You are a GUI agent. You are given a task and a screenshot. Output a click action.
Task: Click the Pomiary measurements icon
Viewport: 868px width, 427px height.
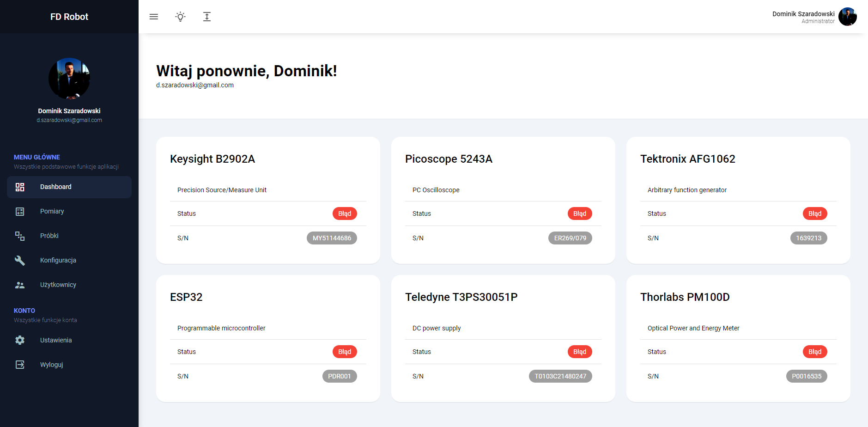pos(20,212)
